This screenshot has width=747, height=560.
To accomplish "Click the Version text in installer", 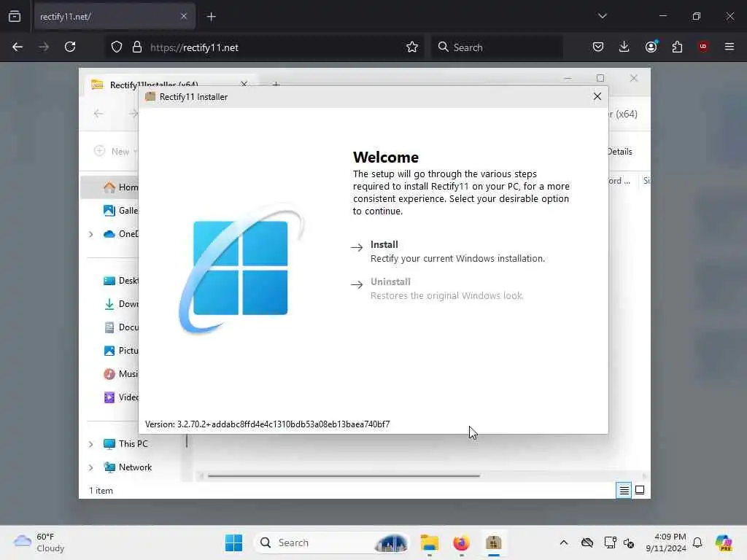I will [x=267, y=424].
